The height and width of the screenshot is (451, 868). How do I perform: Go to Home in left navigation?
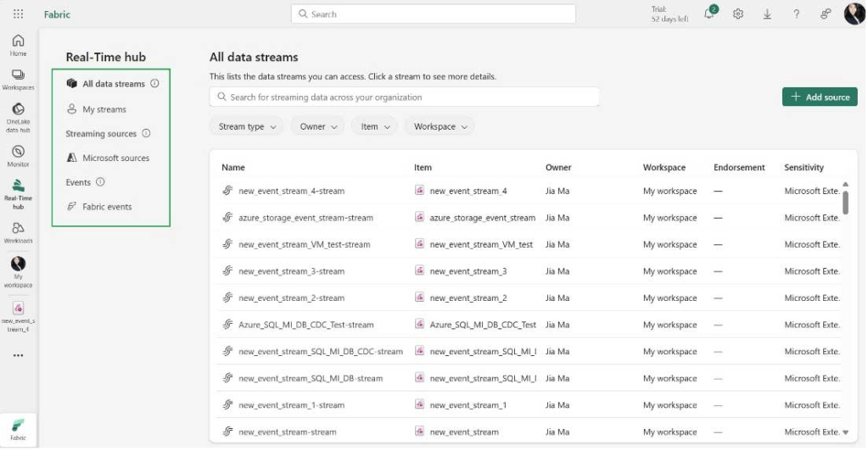pos(18,45)
